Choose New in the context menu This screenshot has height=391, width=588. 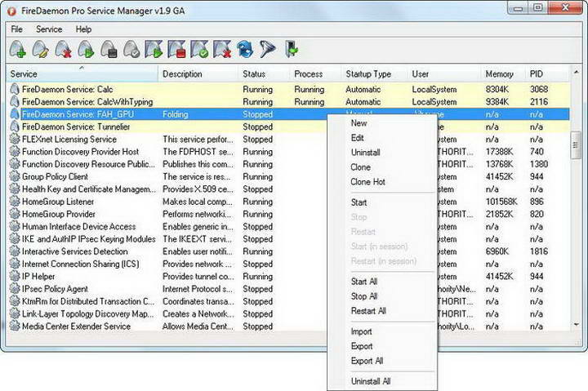[x=382, y=123]
